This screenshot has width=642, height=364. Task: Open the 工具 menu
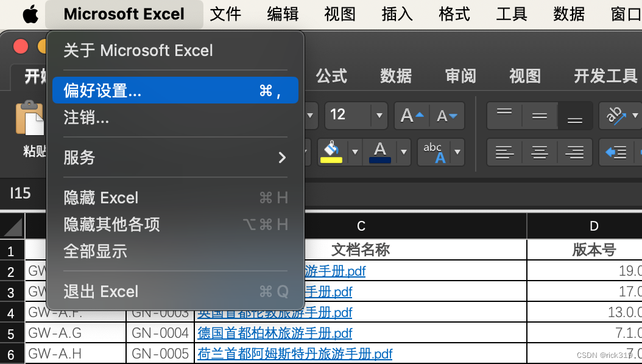pyautogui.click(x=512, y=15)
